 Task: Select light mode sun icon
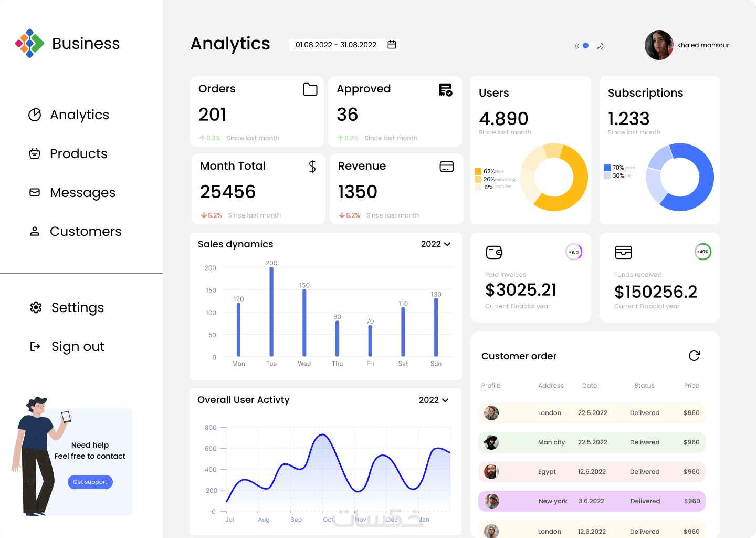(x=576, y=46)
